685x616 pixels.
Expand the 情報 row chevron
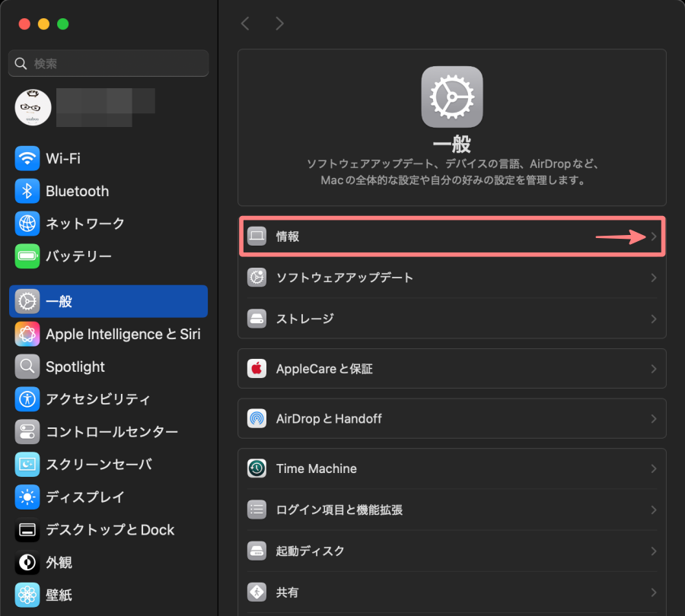[x=654, y=237]
